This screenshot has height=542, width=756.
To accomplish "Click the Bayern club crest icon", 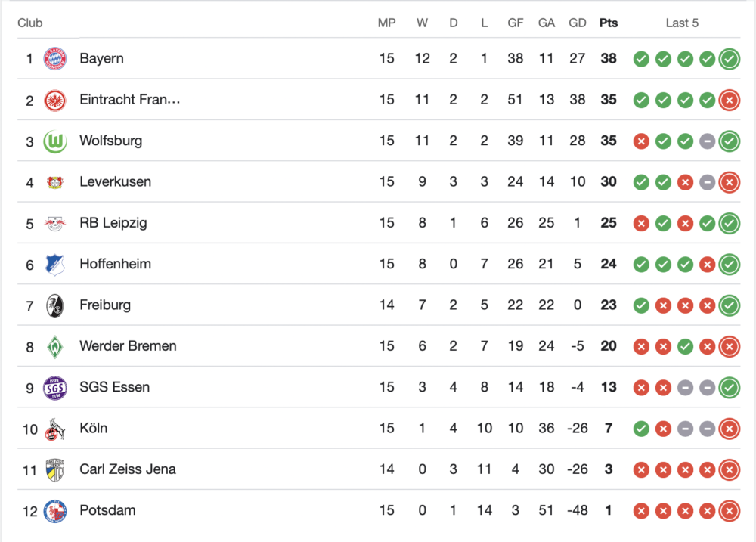I will [55, 59].
